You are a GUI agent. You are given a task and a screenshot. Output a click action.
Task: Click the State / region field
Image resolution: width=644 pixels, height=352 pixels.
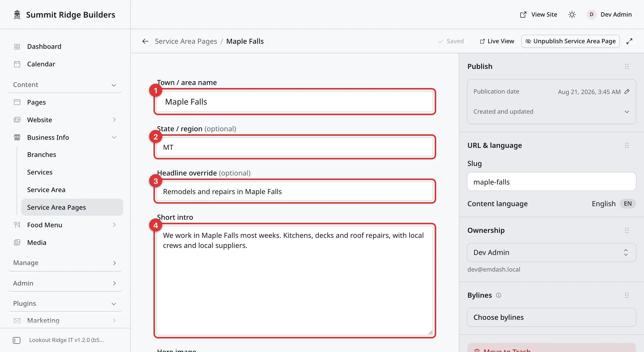pyautogui.click(x=295, y=147)
